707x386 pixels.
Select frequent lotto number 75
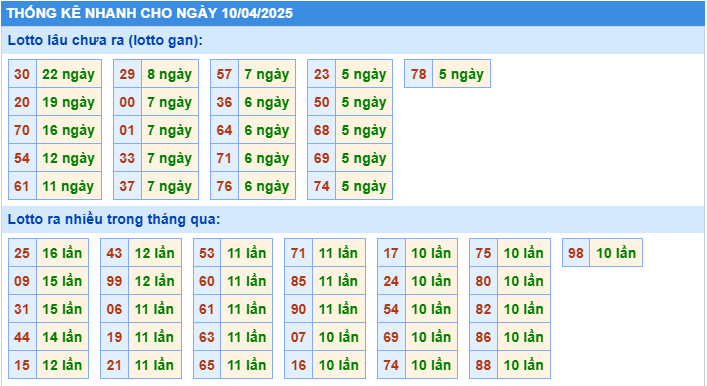(483, 253)
